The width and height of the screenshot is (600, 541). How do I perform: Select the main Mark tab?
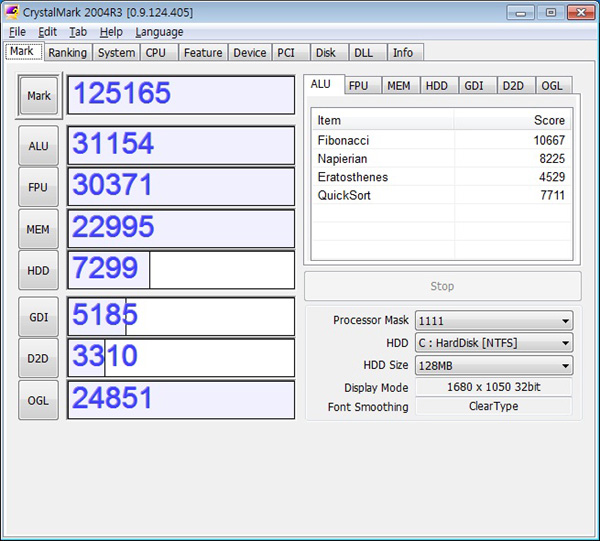click(23, 51)
